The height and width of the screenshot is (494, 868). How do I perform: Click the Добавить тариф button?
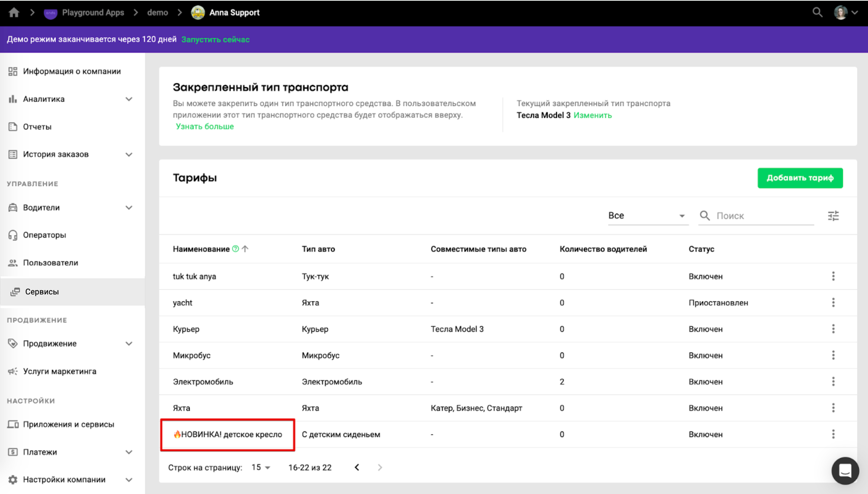pos(800,178)
